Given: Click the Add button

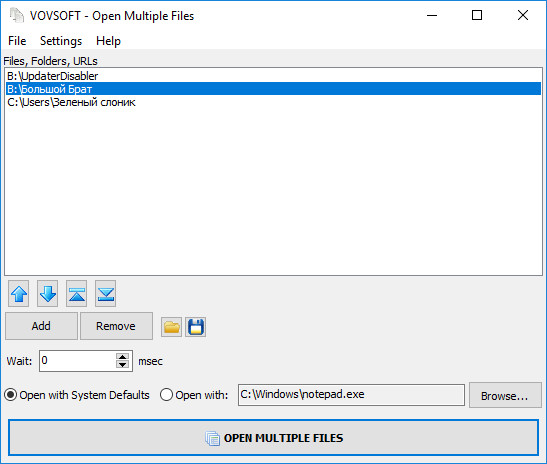Looking at the screenshot, I should [x=41, y=326].
